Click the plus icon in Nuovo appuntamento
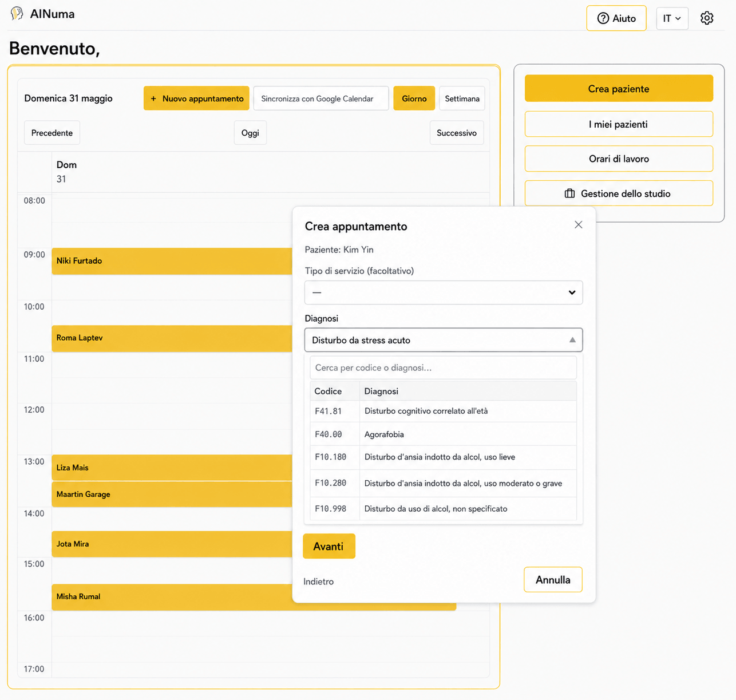Viewport: 736px width, 700px height. pyautogui.click(x=153, y=98)
